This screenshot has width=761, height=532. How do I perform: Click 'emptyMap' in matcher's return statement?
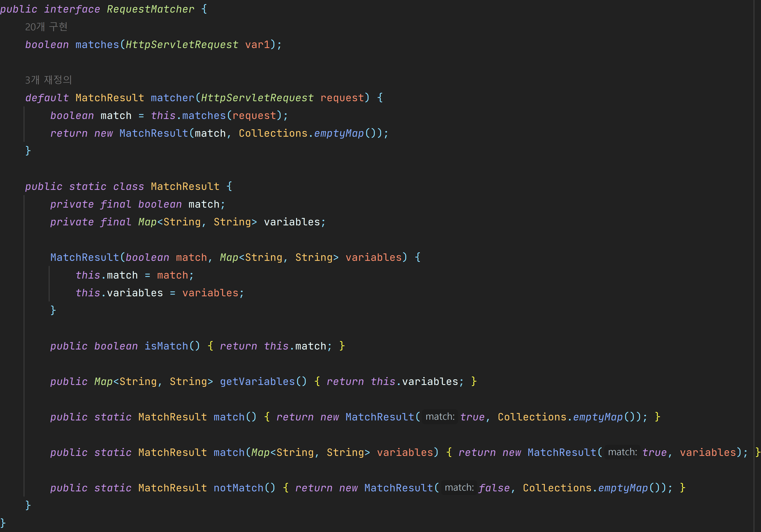[339, 133]
